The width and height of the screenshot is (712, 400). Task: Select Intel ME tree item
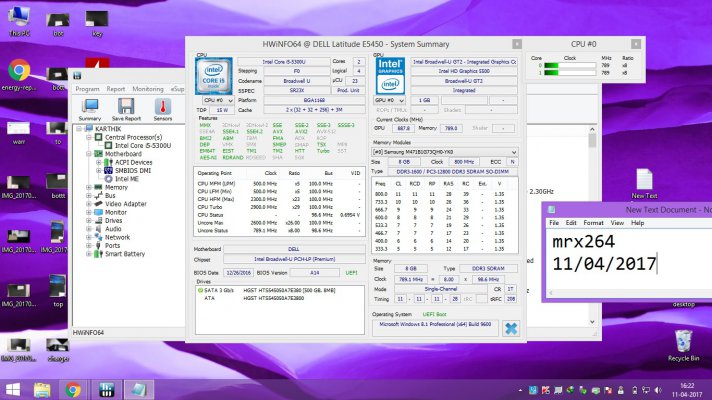point(126,179)
